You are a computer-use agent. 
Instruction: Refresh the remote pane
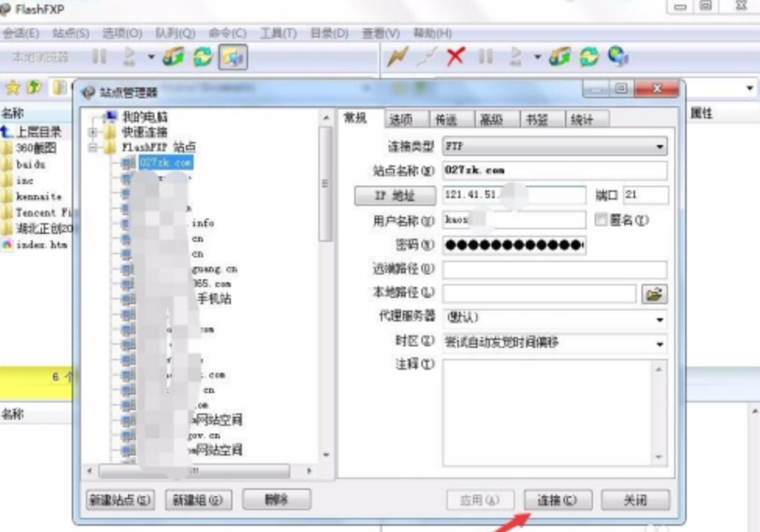point(589,57)
